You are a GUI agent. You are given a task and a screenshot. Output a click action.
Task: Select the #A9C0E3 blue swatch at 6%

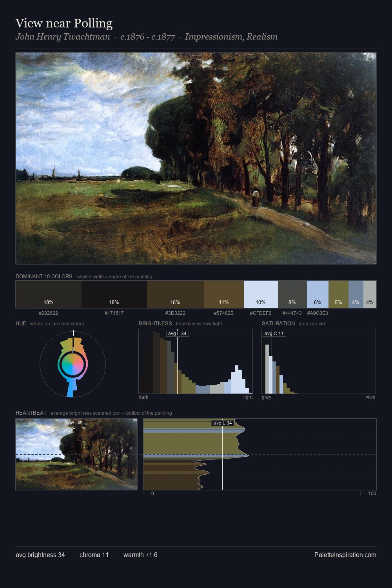pyautogui.click(x=318, y=294)
